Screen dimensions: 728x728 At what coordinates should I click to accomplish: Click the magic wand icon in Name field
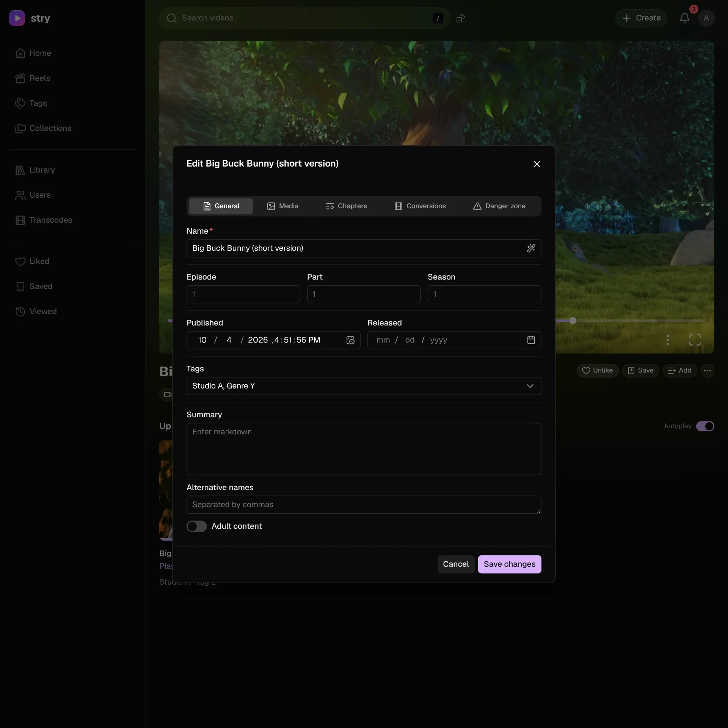pos(531,248)
